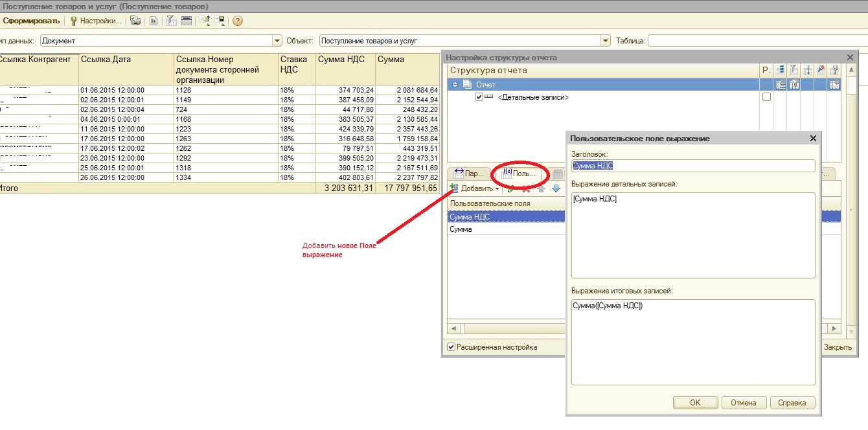
Task: Click the load settings icon in toolbar
Action: 205,21
